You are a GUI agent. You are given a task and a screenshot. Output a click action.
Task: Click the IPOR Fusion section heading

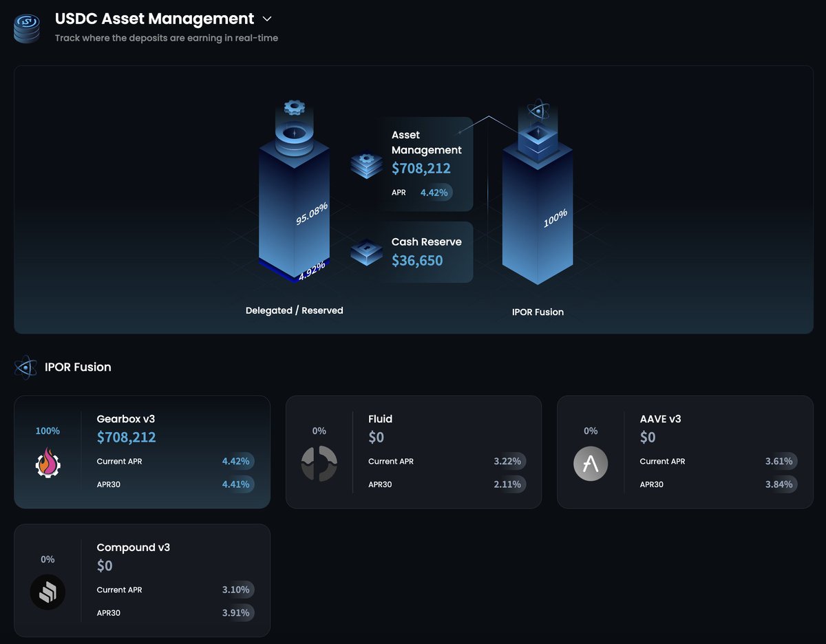[78, 367]
